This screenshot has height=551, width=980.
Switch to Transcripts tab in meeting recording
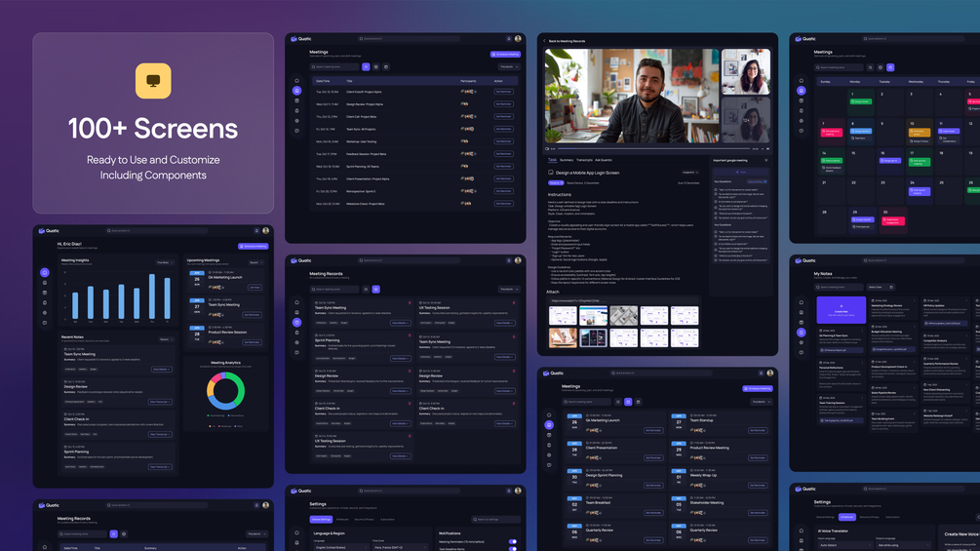click(584, 160)
